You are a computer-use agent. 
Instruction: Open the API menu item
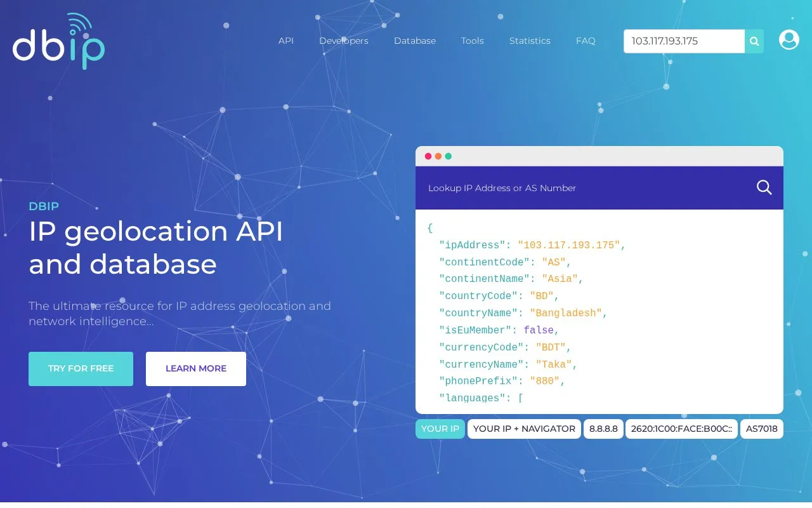coord(286,41)
